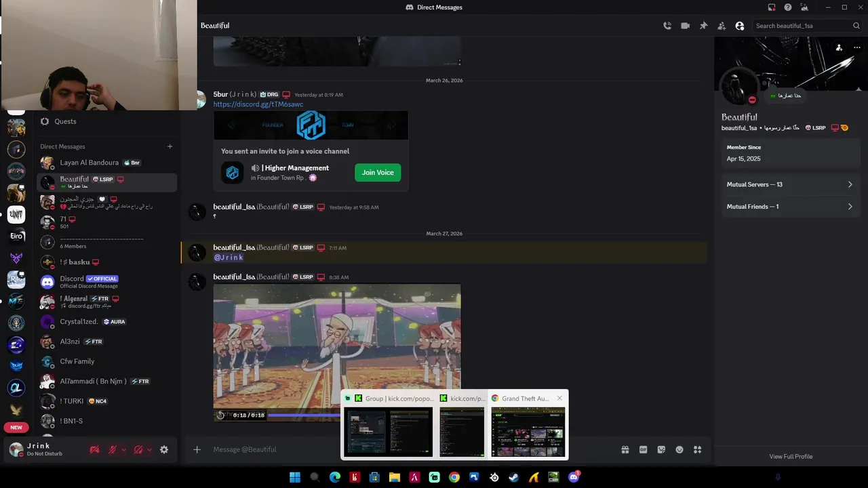Open the UNIT server icon
The width and height of the screenshot is (868, 488).
(x=16, y=214)
